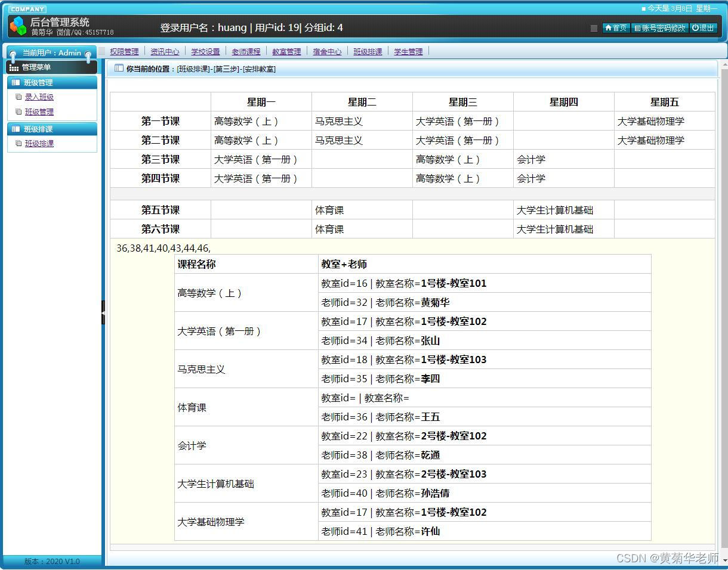Viewport: 728px width, 570px height.
Task: Click the 老师id=34 张山 row
Action: click(x=485, y=340)
